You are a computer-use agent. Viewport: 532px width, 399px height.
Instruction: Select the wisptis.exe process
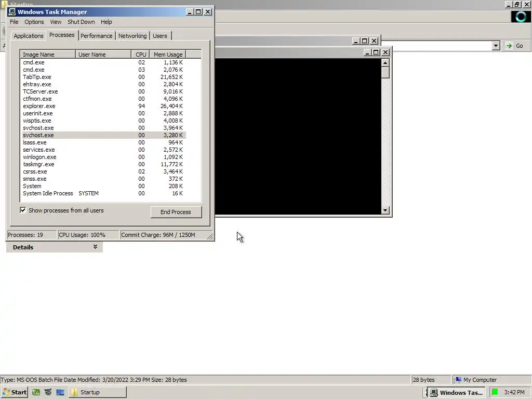[104, 121]
